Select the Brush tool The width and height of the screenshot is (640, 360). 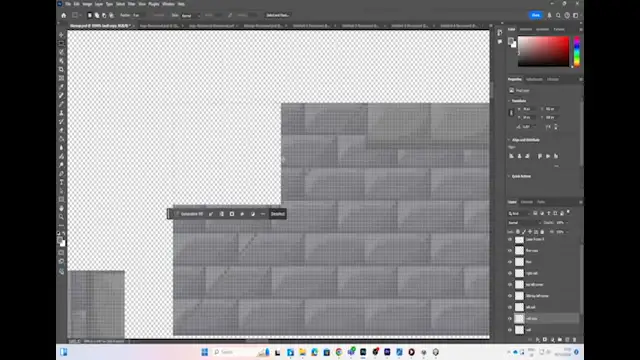61,104
